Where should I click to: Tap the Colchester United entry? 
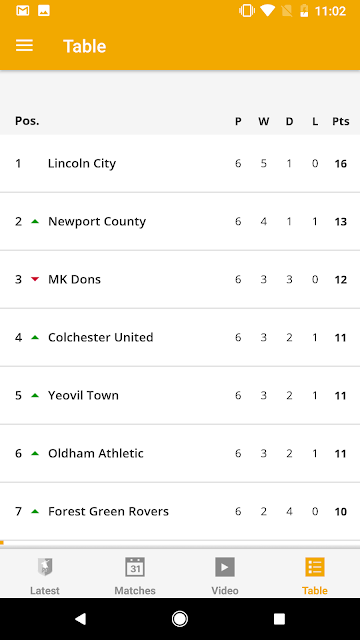[x=180, y=337]
